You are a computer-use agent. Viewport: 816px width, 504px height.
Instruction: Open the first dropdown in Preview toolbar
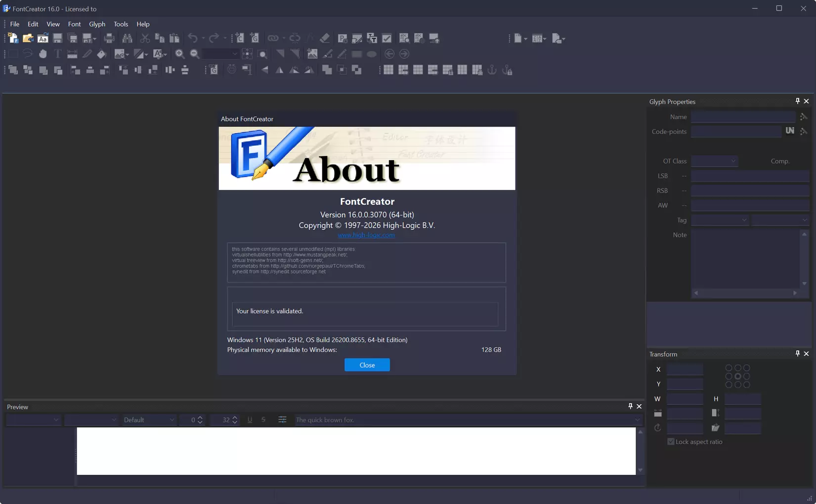[x=33, y=420]
